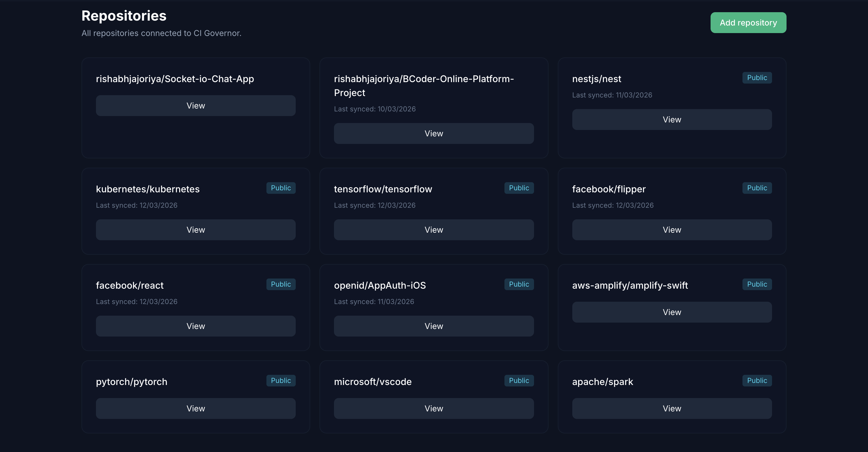Open View for microsoft/vscode

tap(434, 408)
